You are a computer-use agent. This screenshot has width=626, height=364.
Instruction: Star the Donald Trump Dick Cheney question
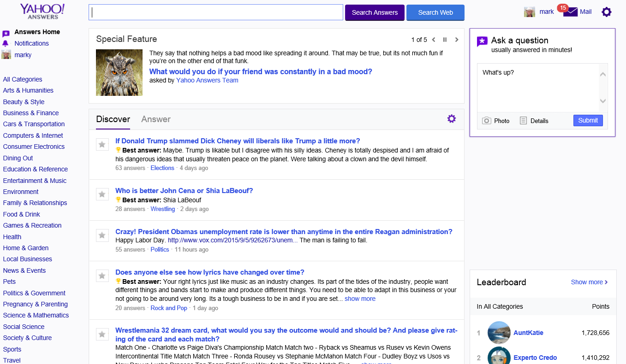pyautogui.click(x=102, y=144)
